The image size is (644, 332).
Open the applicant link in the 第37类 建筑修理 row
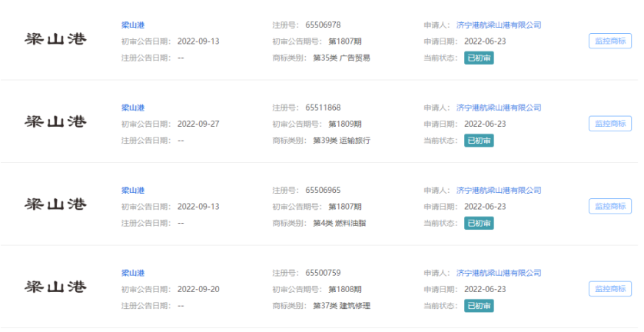coord(498,274)
